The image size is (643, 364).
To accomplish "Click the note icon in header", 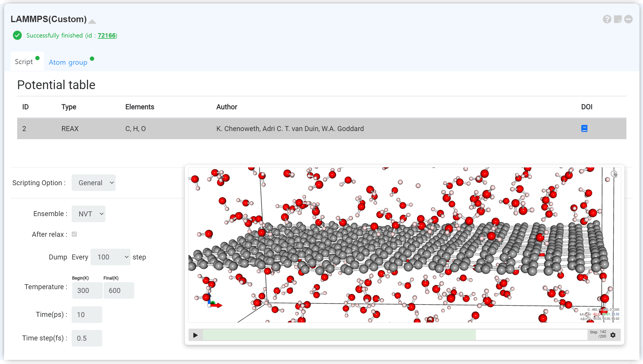I will 618,19.
